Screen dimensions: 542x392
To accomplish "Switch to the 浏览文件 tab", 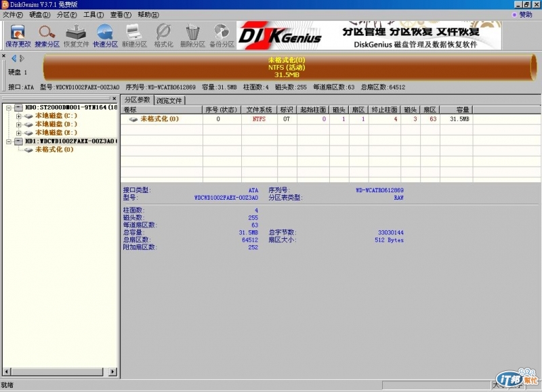I will [169, 100].
